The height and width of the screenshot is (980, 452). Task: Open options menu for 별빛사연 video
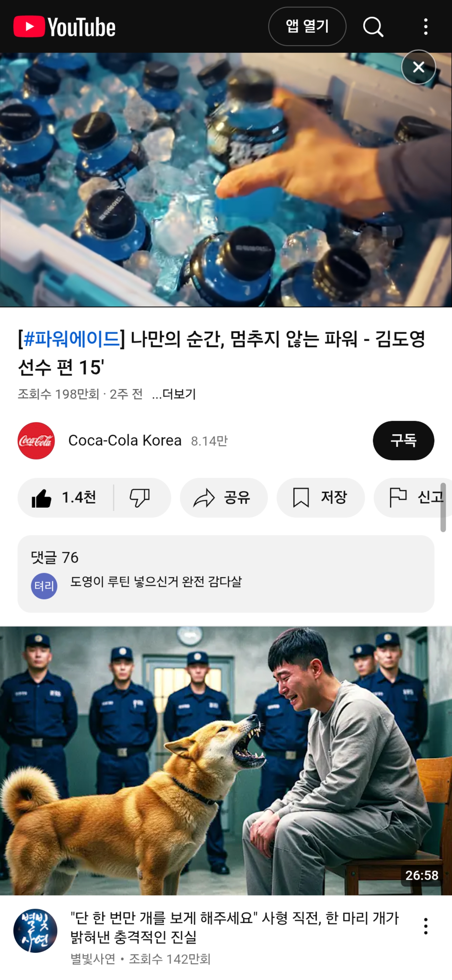pos(425,926)
